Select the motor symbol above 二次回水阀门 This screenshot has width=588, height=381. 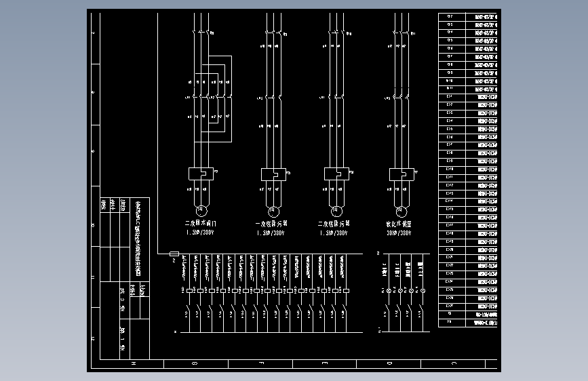[201, 211]
